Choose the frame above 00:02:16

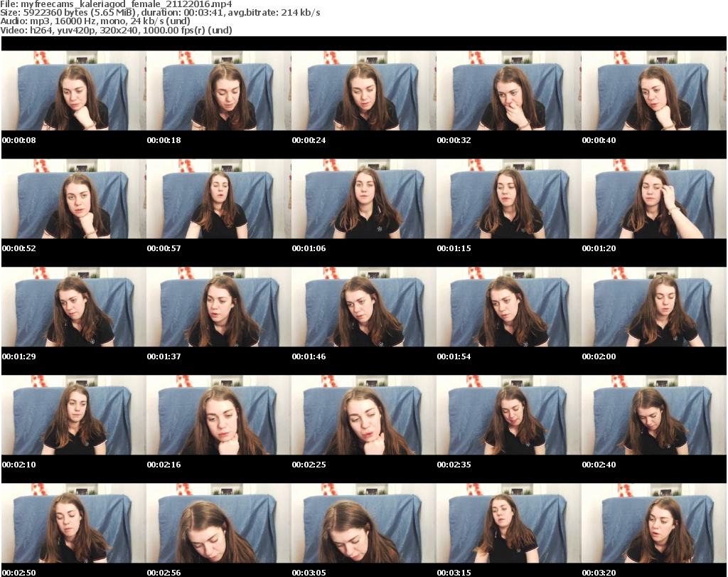click(219, 415)
